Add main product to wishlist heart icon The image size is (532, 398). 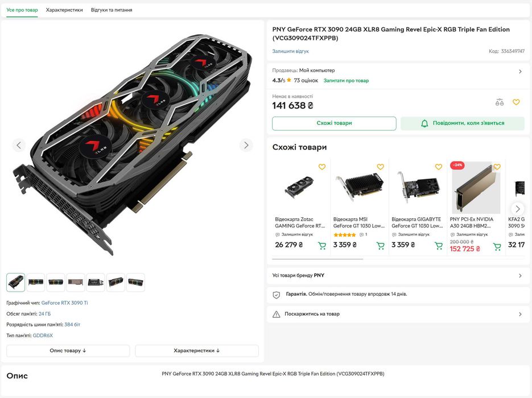tap(516, 102)
